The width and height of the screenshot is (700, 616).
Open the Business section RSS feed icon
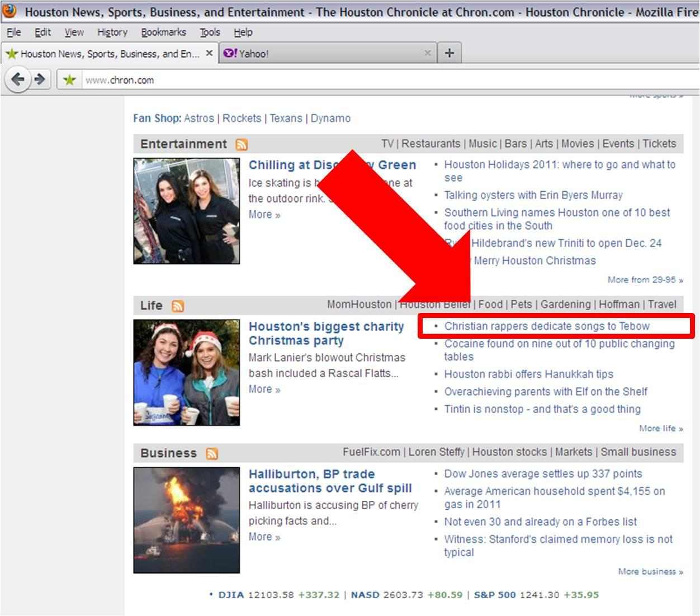[211, 454]
